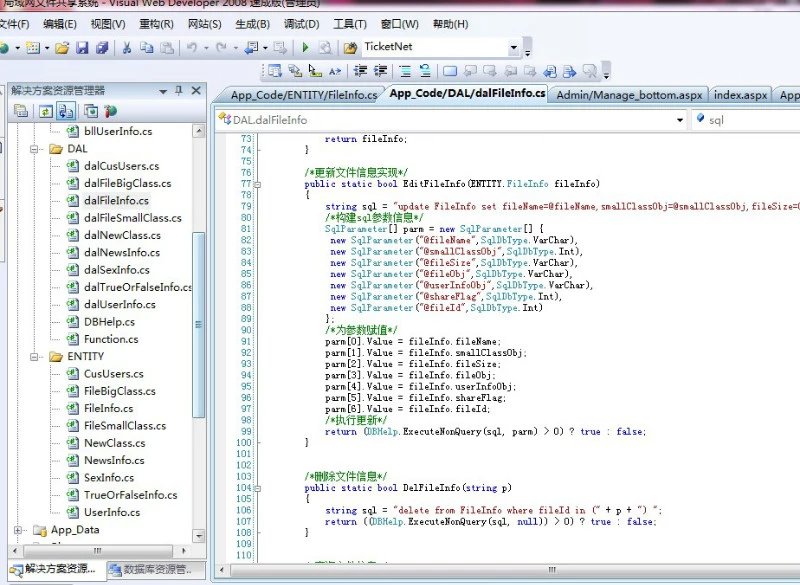Select dalUserInfo.cs in the tree
The image size is (800, 585).
tap(120, 304)
